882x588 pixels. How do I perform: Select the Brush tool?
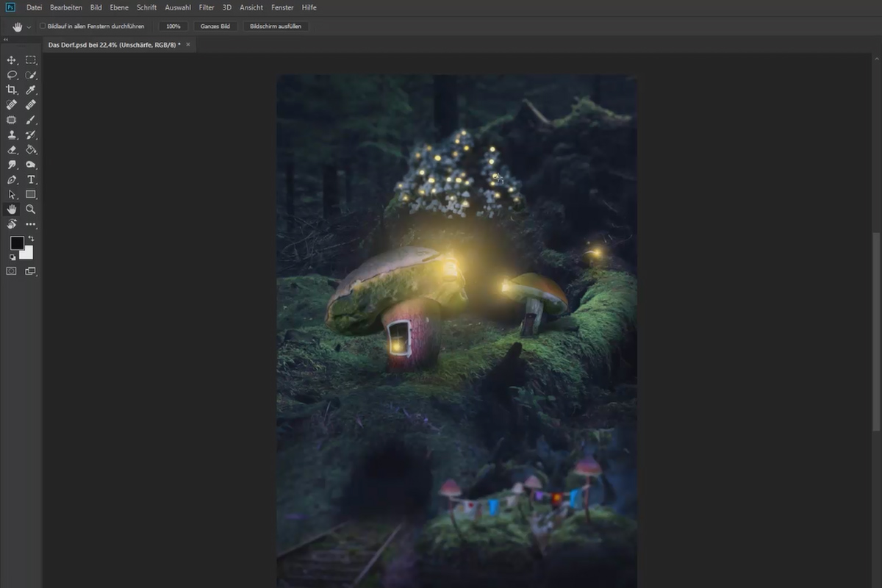click(x=31, y=120)
